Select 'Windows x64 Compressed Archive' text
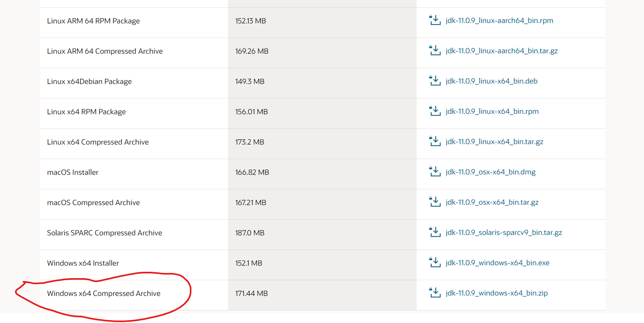Viewport: 644px width, 323px height. pos(104,294)
